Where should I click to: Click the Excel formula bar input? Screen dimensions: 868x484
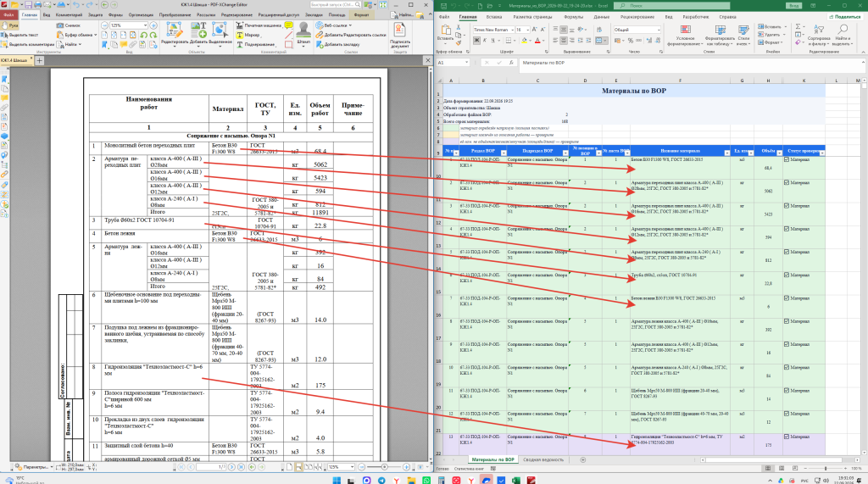coord(692,63)
